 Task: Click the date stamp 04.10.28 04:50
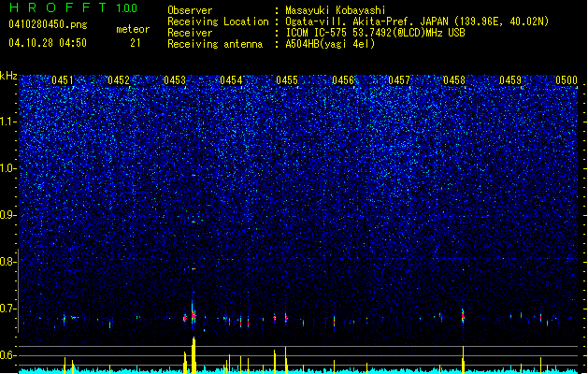click(48, 43)
